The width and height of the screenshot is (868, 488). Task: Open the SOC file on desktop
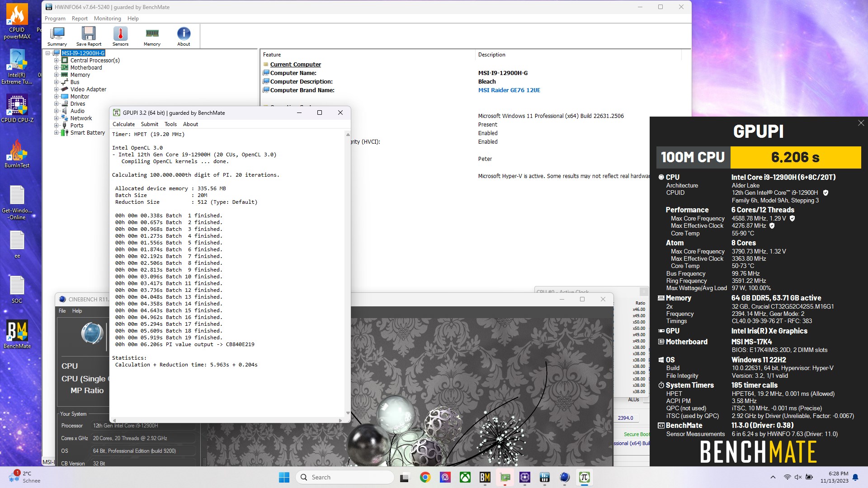click(x=17, y=290)
